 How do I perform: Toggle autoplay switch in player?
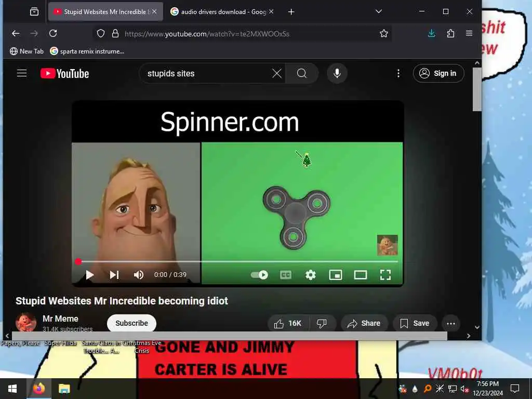(x=260, y=275)
